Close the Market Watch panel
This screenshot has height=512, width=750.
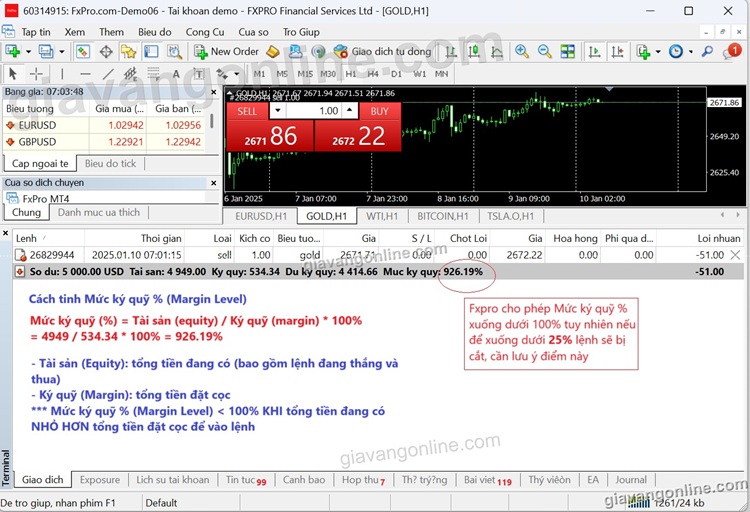(213, 91)
